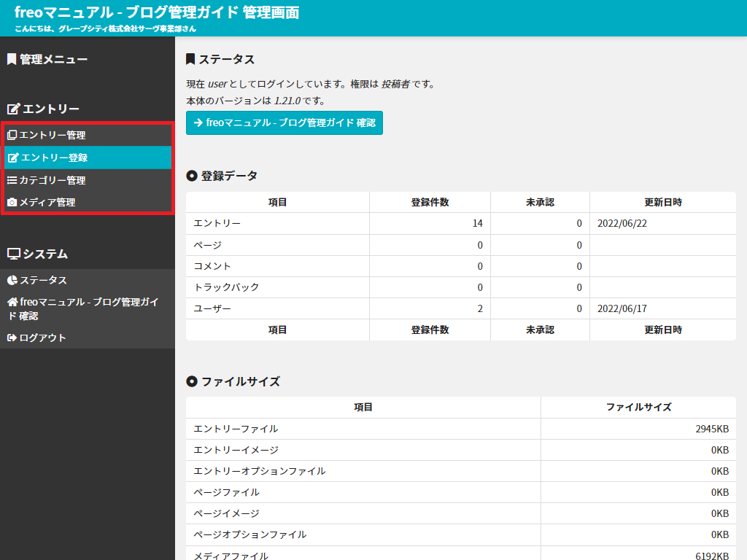Click the arrow icon in the 確認 button
Screen dimensions: 747x560
coord(198,122)
